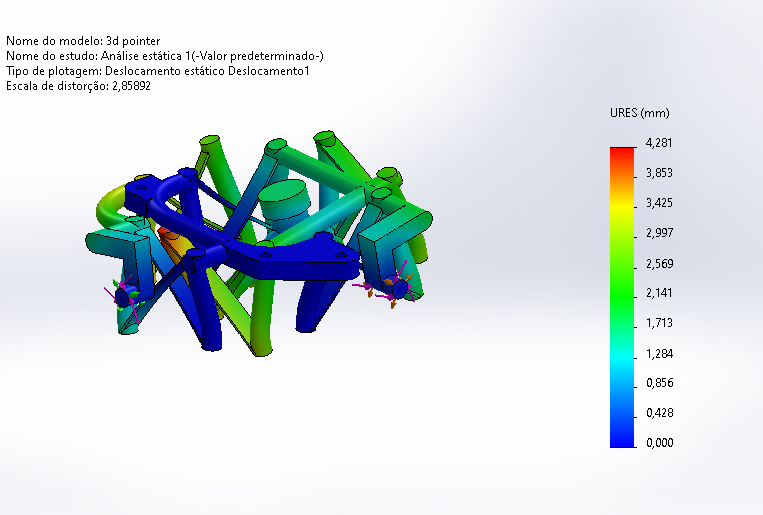The height and width of the screenshot is (515, 763).
Task: Click the 'Nome do estudo: Análise estática 1' line
Action: pos(164,56)
